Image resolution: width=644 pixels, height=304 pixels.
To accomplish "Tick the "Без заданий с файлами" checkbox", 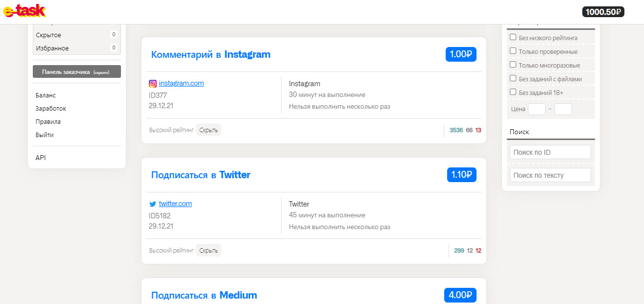I will coord(513,78).
